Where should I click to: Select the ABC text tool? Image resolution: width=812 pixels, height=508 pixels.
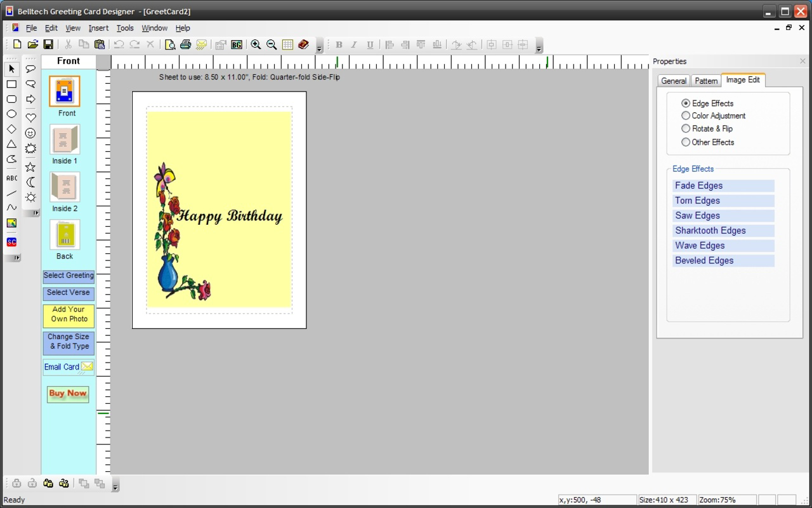[x=11, y=178]
